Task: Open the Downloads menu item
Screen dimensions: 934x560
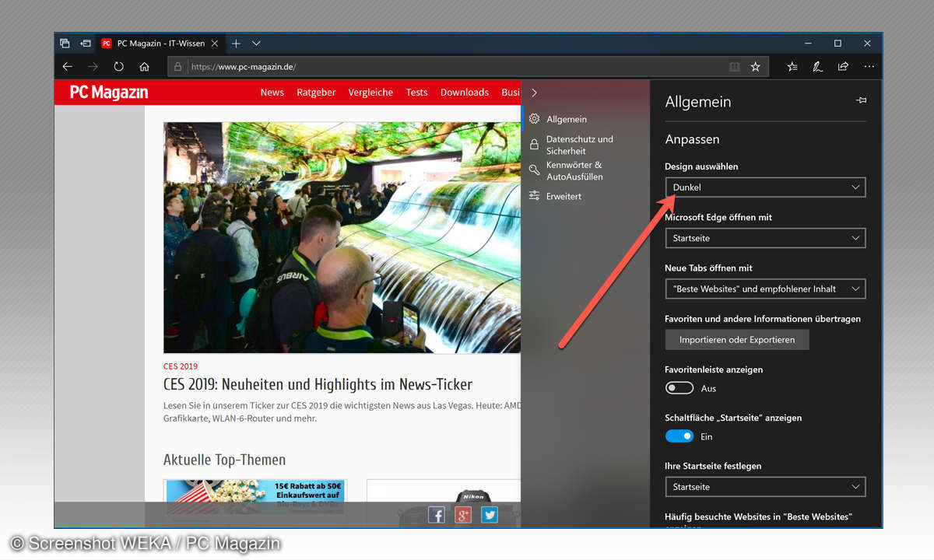Action: pyautogui.click(x=465, y=93)
